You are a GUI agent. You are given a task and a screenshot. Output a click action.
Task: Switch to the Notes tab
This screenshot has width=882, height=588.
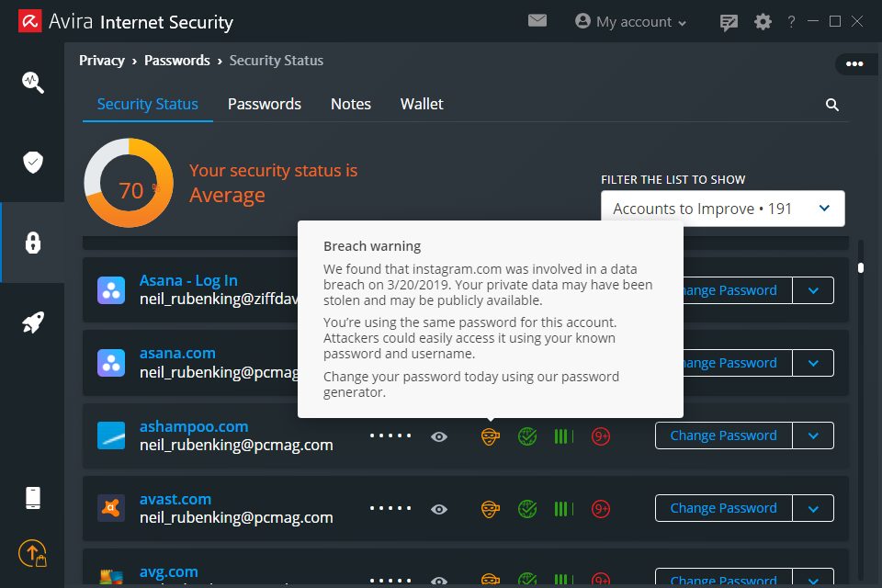pos(350,104)
